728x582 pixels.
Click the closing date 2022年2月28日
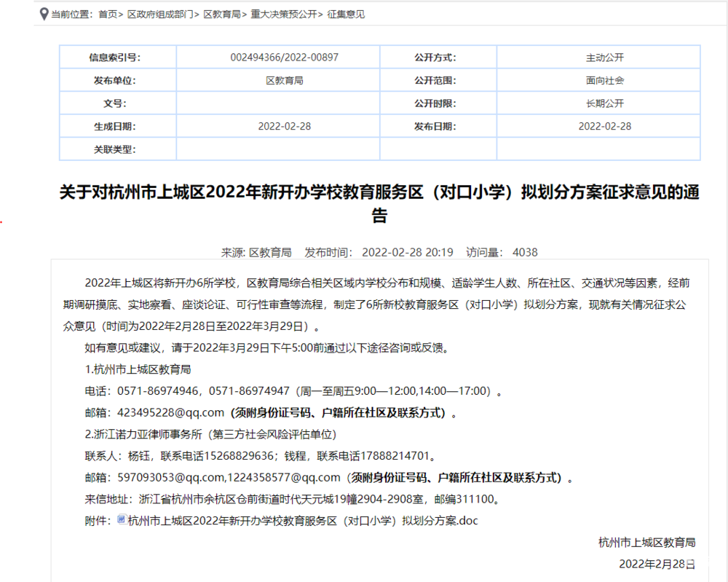click(x=657, y=564)
